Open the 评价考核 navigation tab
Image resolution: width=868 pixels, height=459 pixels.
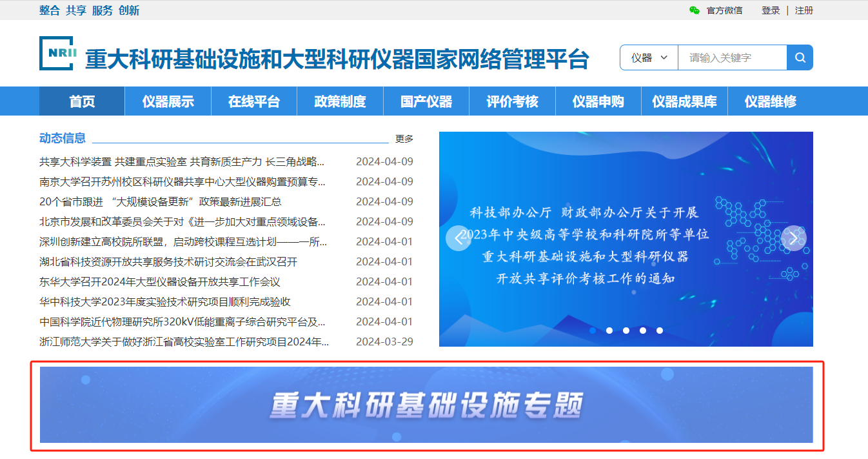point(513,101)
